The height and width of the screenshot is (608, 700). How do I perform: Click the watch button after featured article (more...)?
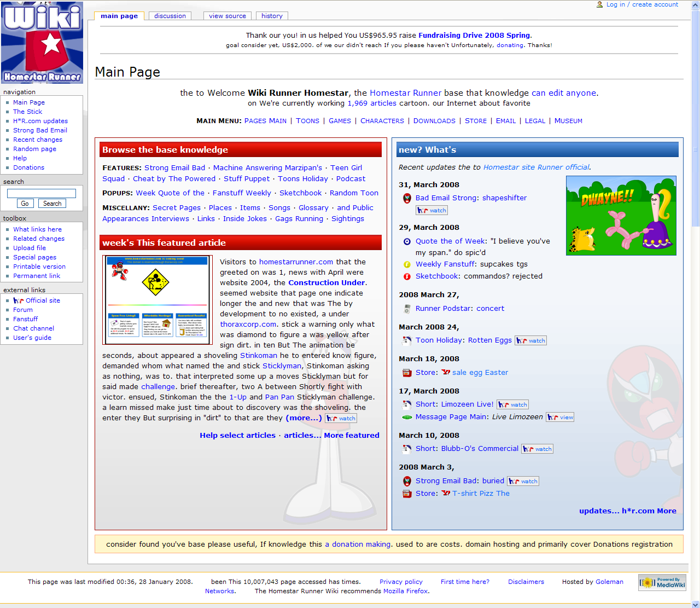[x=341, y=418]
